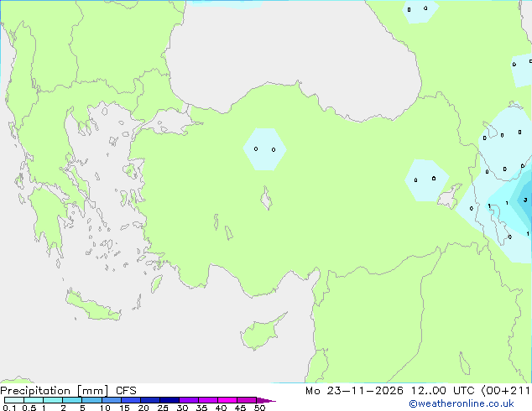Click the precipitation value '3' on the map
The height and width of the screenshot is (411, 532).
[x=525, y=200]
